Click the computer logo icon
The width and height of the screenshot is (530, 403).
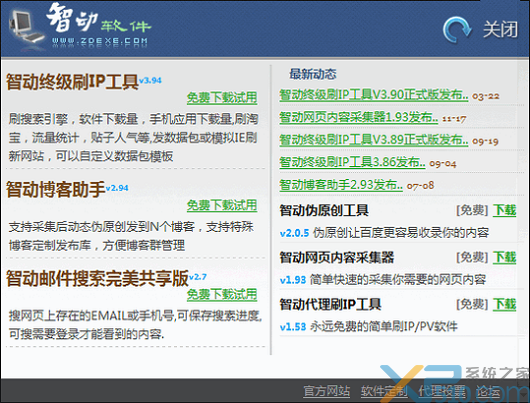(26, 29)
